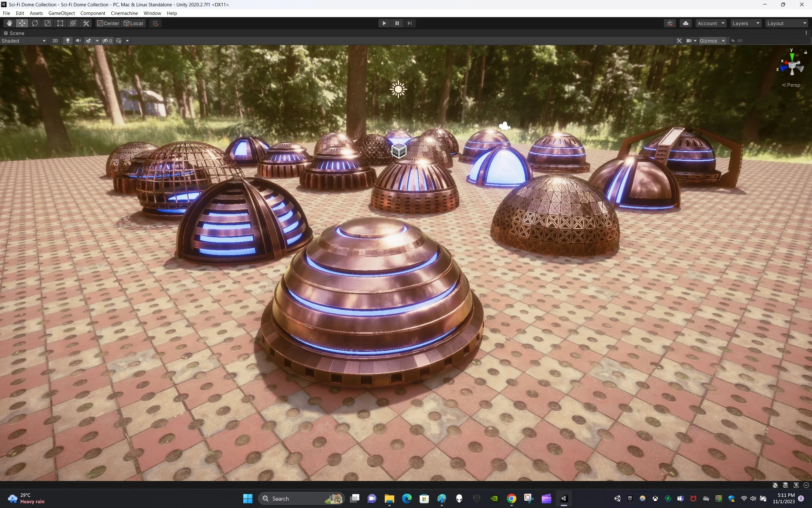Viewport: 812px width, 508px height.
Task: Select the Move tool
Action: 22,23
